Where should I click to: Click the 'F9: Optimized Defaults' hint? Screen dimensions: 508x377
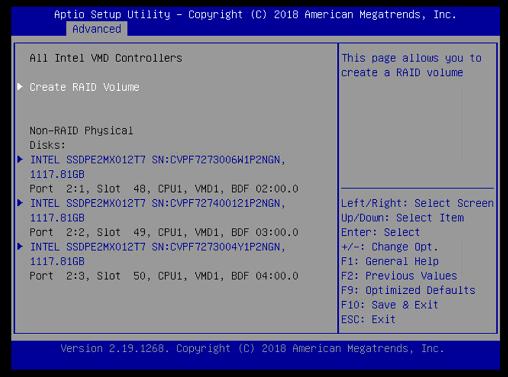(x=408, y=290)
